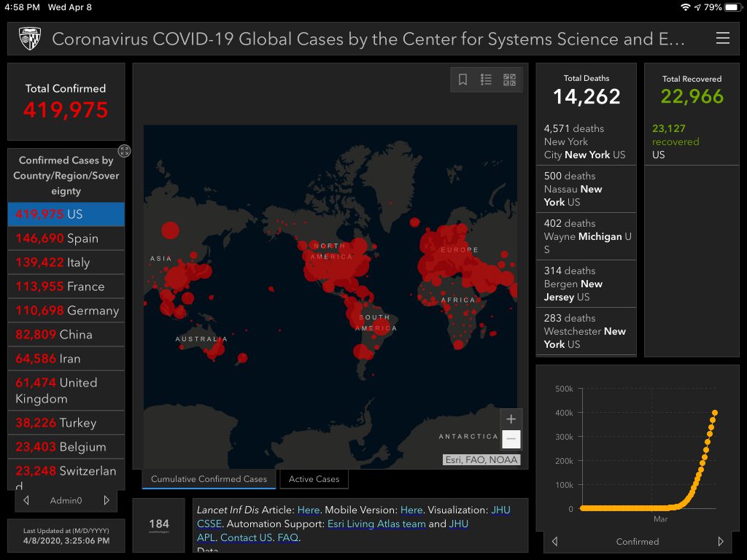The height and width of the screenshot is (560, 747).
Task: Click the Johns Hopkins shield logo
Action: pos(30,39)
